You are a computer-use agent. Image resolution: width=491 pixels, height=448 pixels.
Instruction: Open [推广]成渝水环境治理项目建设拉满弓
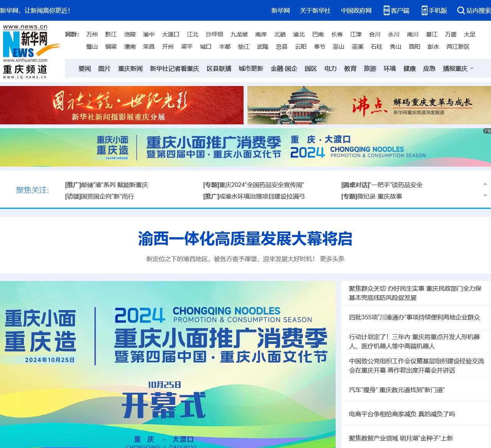pyautogui.click(x=254, y=197)
